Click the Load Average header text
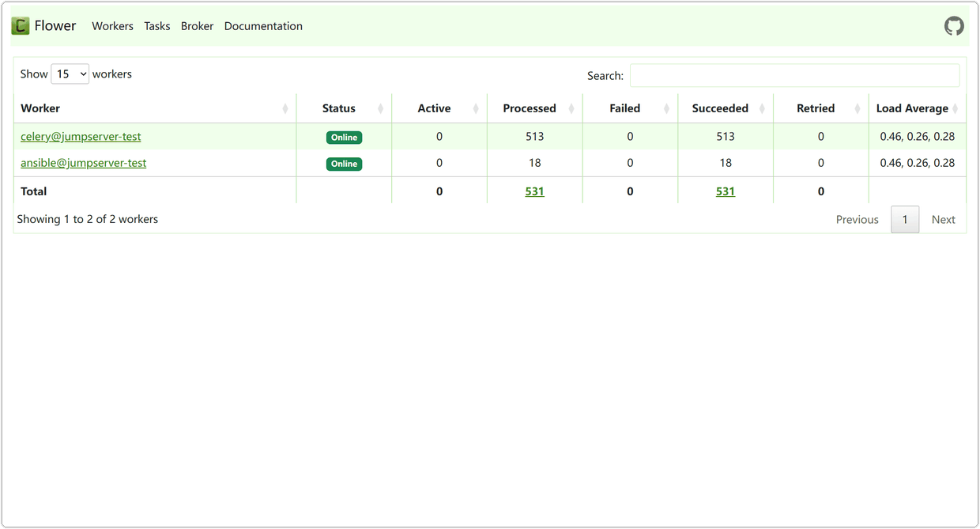 pyautogui.click(x=912, y=108)
